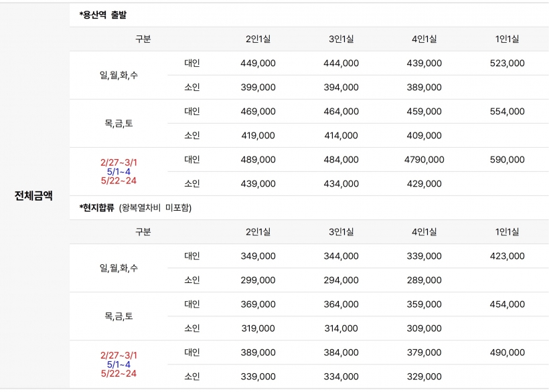Select the 454,000 price cell
Image resolution: width=549 pixels, height=392 pixels.
tap(507, 304)
